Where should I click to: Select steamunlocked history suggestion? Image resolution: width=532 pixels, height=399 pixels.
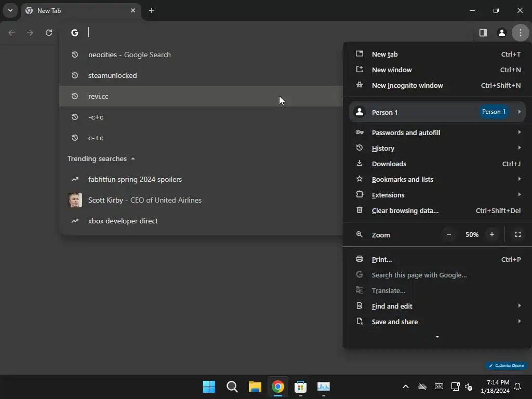click(x=201, y=75)
